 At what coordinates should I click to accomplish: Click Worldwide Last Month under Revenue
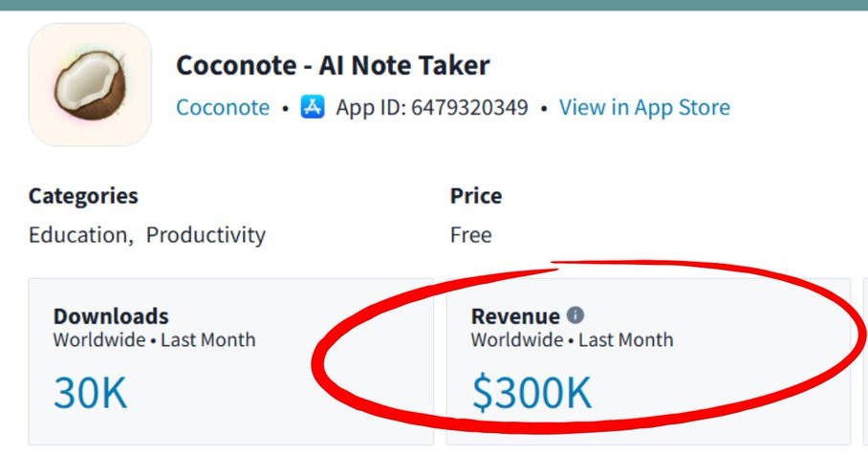[573, 339]
